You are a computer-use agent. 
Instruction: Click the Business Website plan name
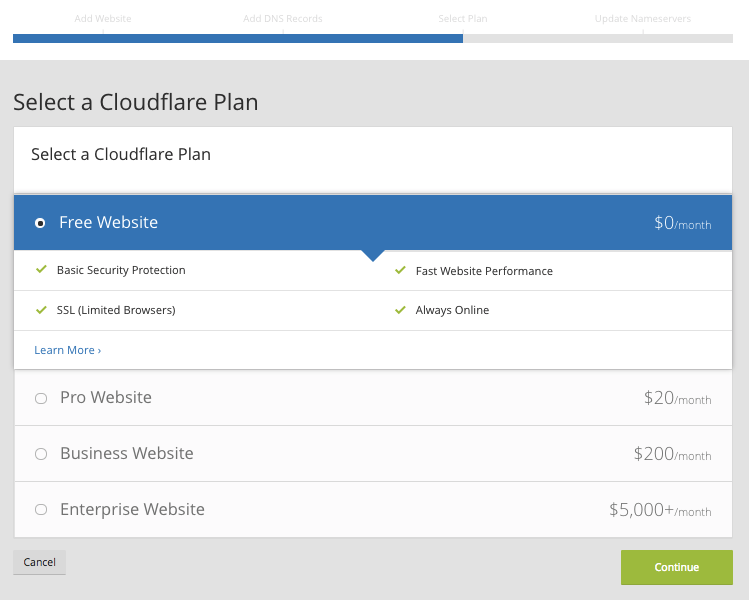[x=127, y=453]
